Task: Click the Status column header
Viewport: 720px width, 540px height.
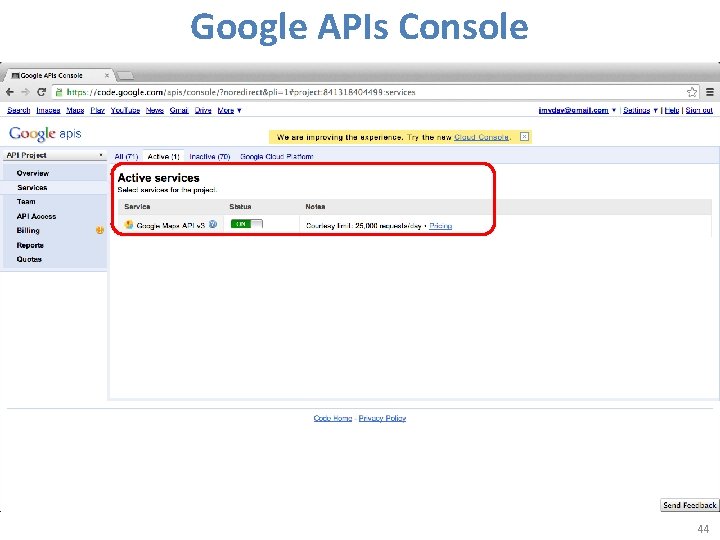Action: (240, 207)
